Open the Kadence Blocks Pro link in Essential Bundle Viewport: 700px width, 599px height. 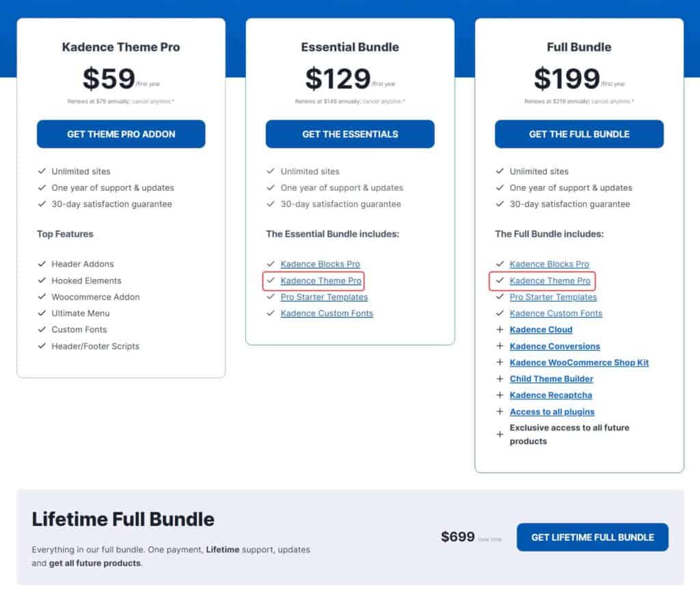[x=320, y=264]
